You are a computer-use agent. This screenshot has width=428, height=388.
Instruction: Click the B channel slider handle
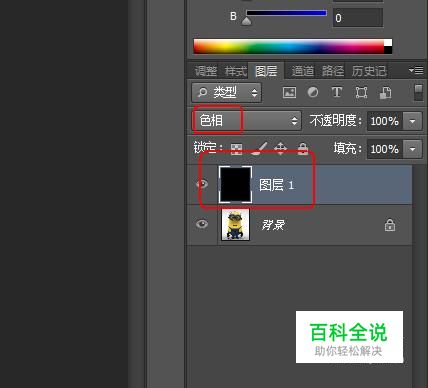pyautogui.click(x=246, y=21)
